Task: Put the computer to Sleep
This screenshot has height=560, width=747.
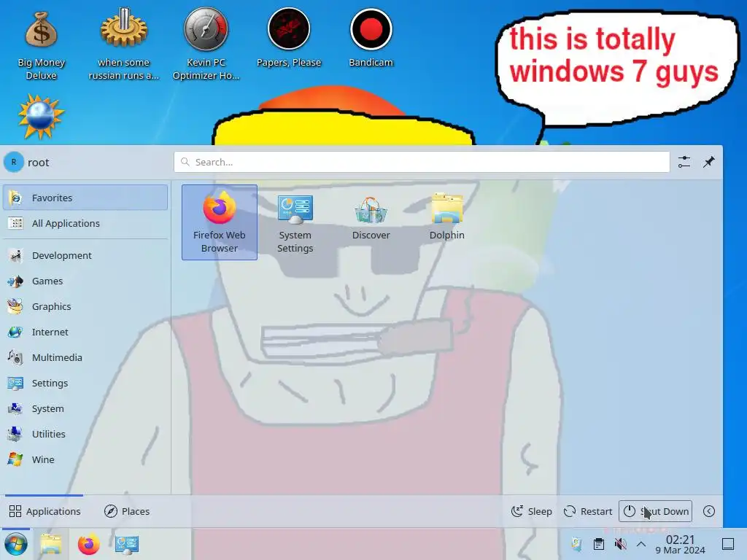Action: pos(531,511)
